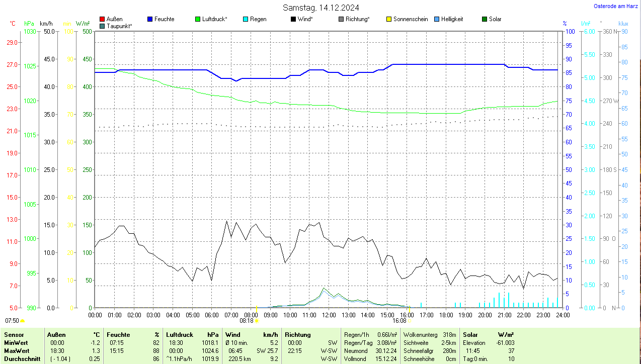Screen dimensions: 641x364
Task: Click the red Außen legend swatch
Action: pos(102,19)
